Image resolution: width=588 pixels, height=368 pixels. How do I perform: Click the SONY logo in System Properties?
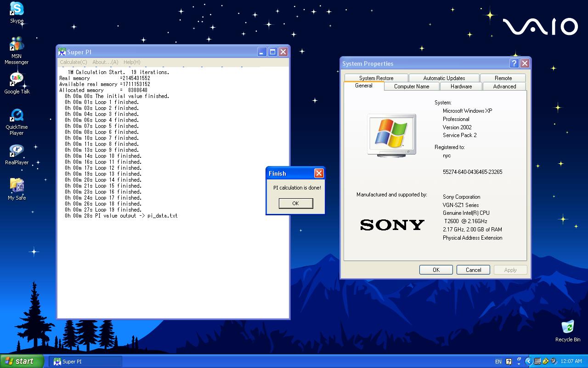click(392, 225)
